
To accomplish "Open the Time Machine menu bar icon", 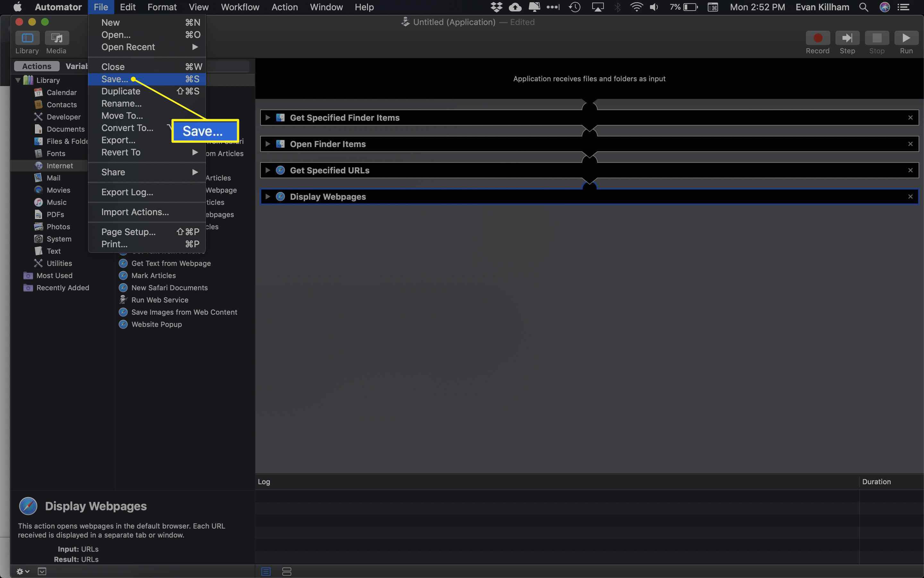I will point(575,7).
